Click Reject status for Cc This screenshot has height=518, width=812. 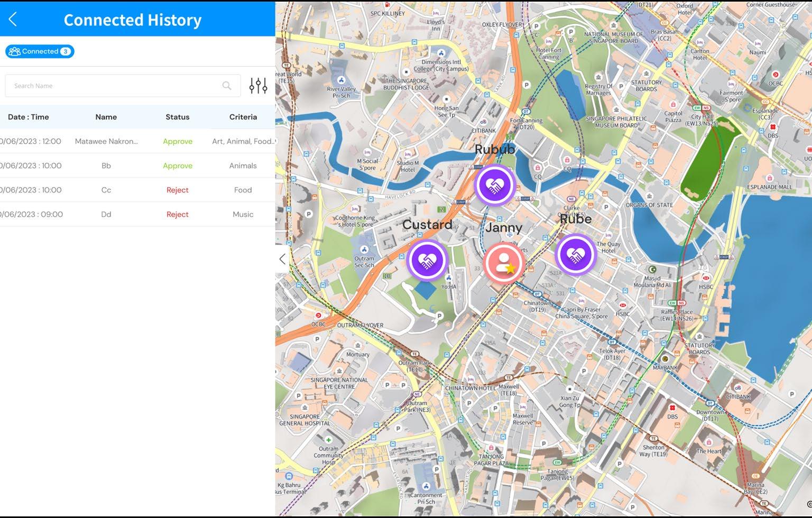(x=178, y=190)
